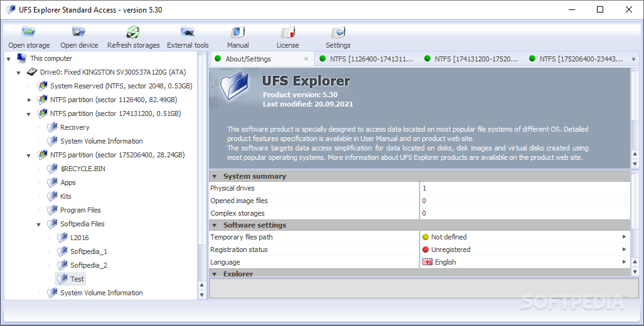Viewport: 644px width, 326px height.
Task: Select the This computer icon
Action: coord(22,58)
